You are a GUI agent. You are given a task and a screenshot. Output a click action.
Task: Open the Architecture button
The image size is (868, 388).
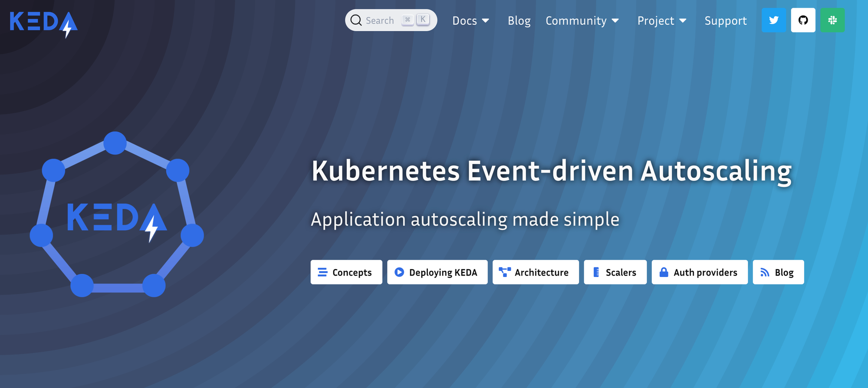tap(536, 272)
